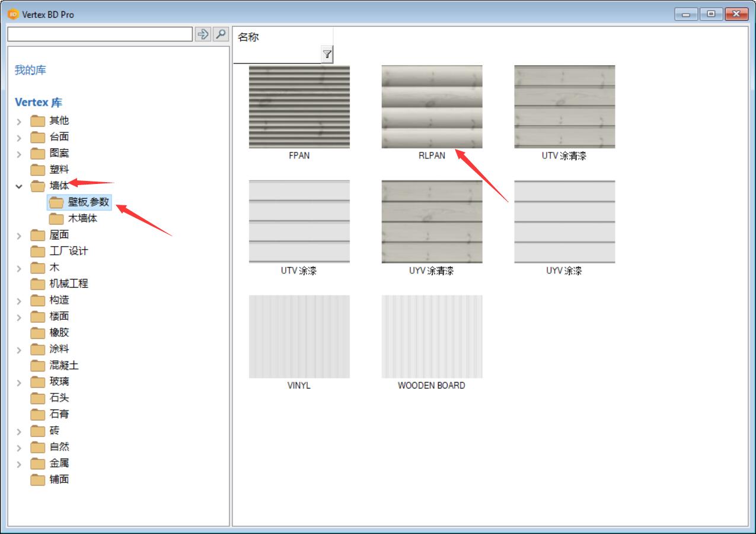Select the 混凝土 folder icon

[x=38, y=365]
